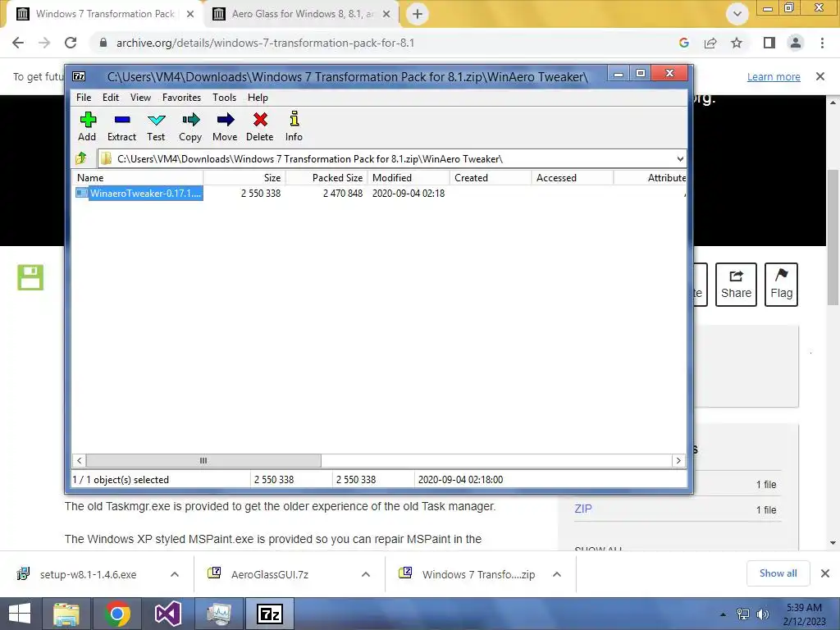Delete the selected file with red X icon
The width and height of the screenshot is (840, 630).
260,126
